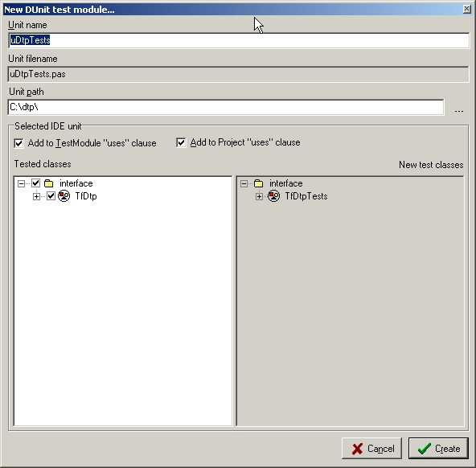This screenshot has height=468, width=476.
Task: Click the red X icon on Cancel
Action: tap(357, 449)
